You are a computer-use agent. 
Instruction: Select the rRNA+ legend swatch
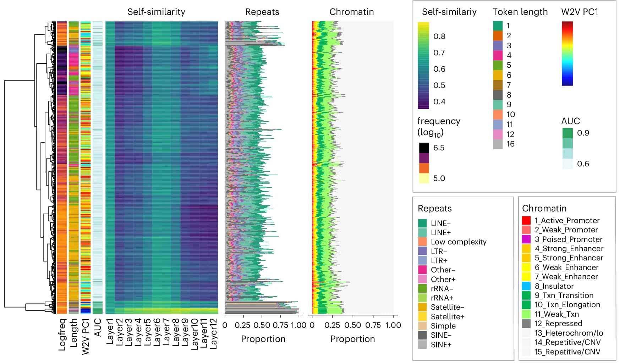(x=422, y=298)
